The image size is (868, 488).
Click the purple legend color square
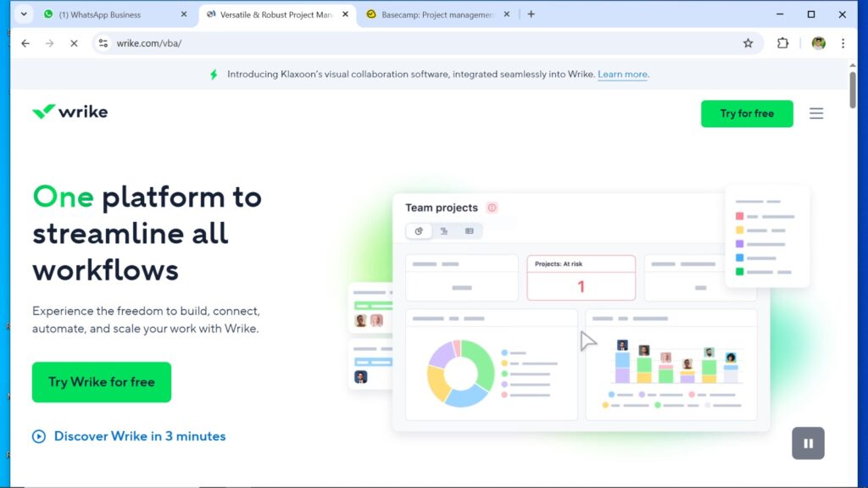pos(739,244)
